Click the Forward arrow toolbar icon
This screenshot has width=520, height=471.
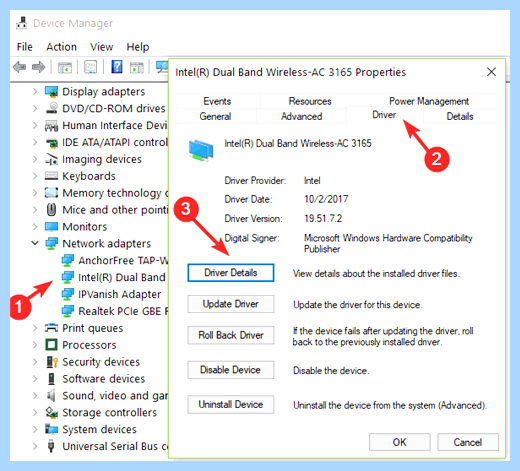pyautogui.click(x=38, y=67)
